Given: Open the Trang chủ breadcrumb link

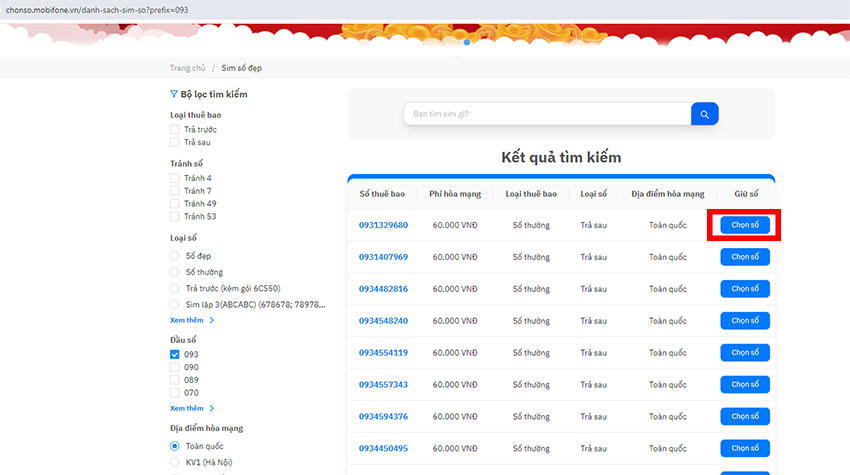Looking at the screenshot, I should point(187,68).
